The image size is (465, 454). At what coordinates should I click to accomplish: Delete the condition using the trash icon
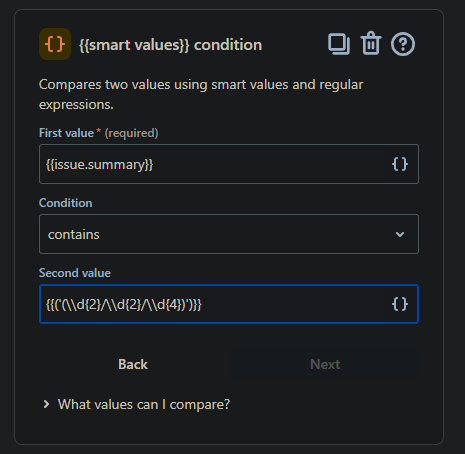click(371, 43)
